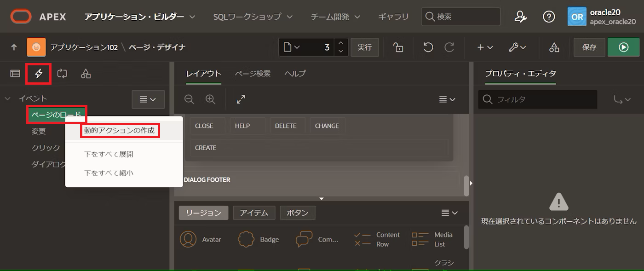Open the Page Shared Components icon
The image size is (644, 271).
coord(86,74)
